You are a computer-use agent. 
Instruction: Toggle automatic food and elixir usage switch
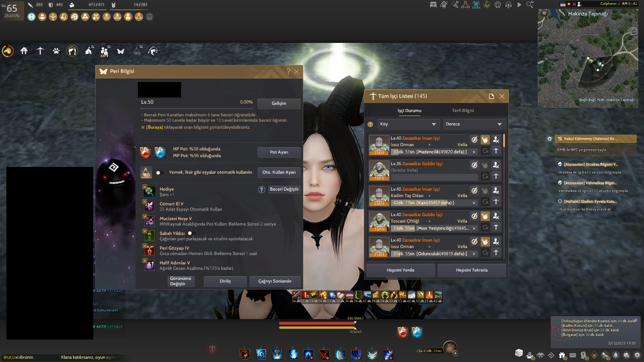(x=160, y=173)
